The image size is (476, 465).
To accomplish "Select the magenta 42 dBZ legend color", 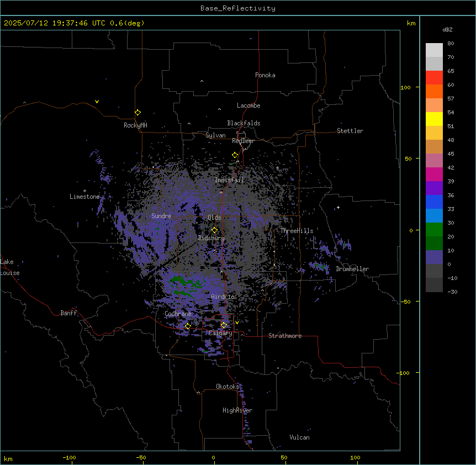I will (x=434, y=174).
